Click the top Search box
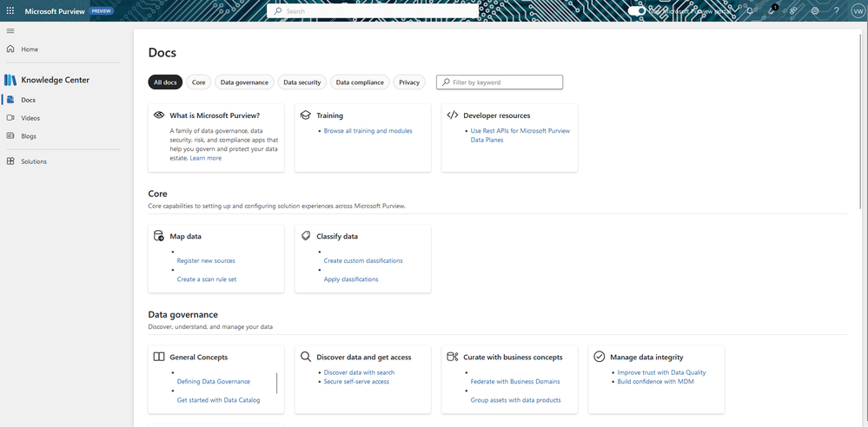 [373, 11]
